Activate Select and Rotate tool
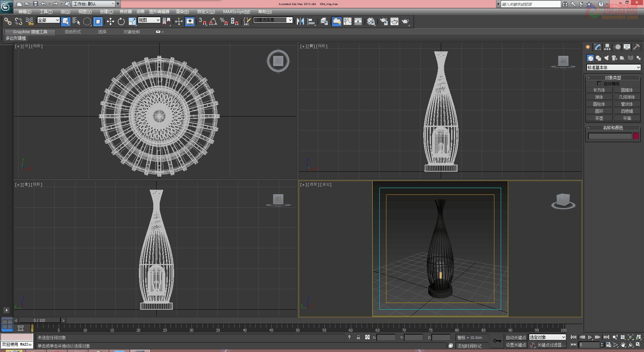 click(121, 21)
